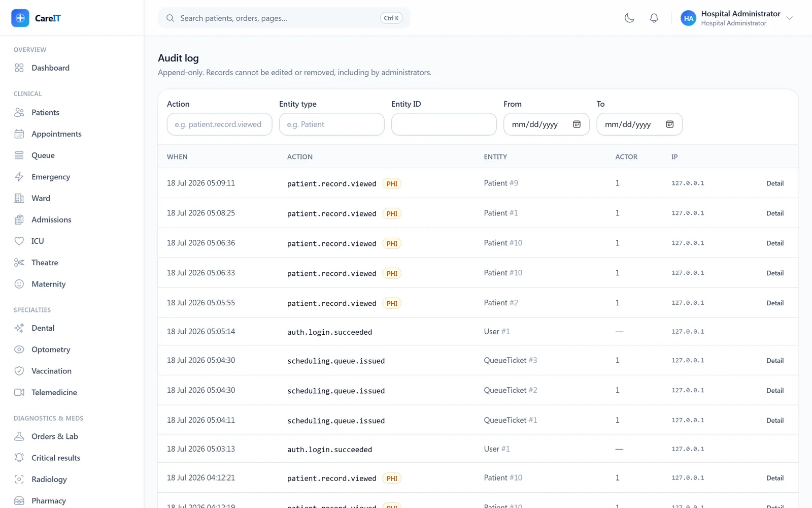Click the Entity type filter field
This screenshot has width=812, height=508.
pyautogui.click(x=331, y=124)
